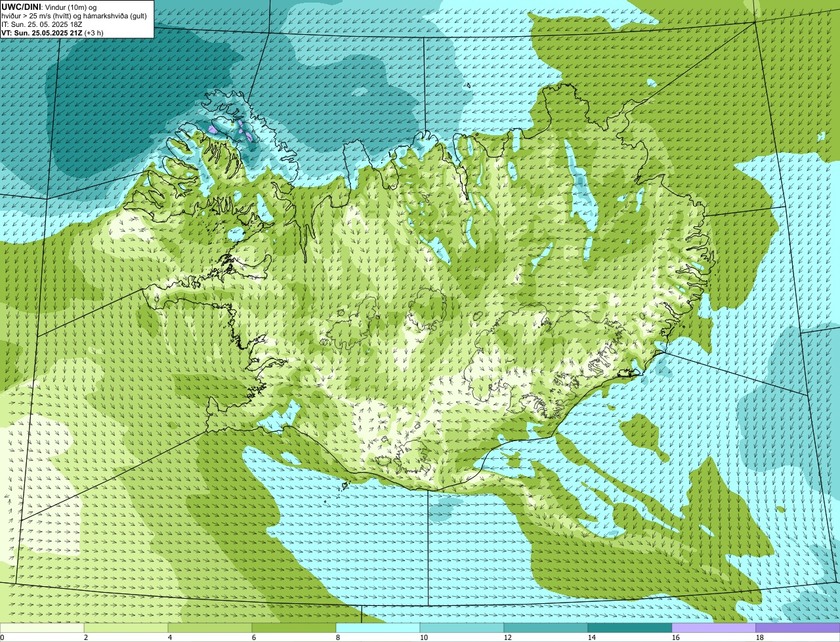Pick the 16–18 m/s lavender legend swatch

point(714,628)
